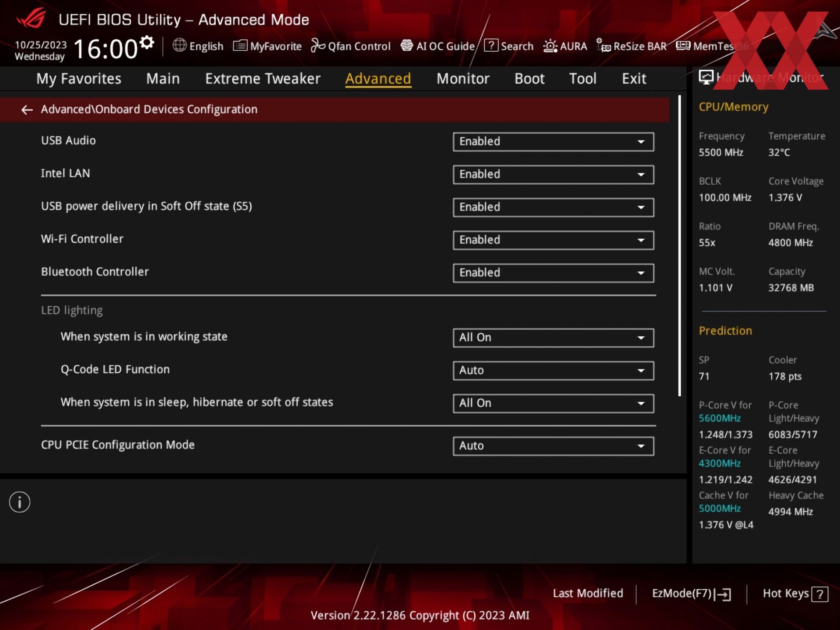Viewport: 840px width, 630px height.
Task: Switch to My Favorites tab
Action: [x=79, y=79]
